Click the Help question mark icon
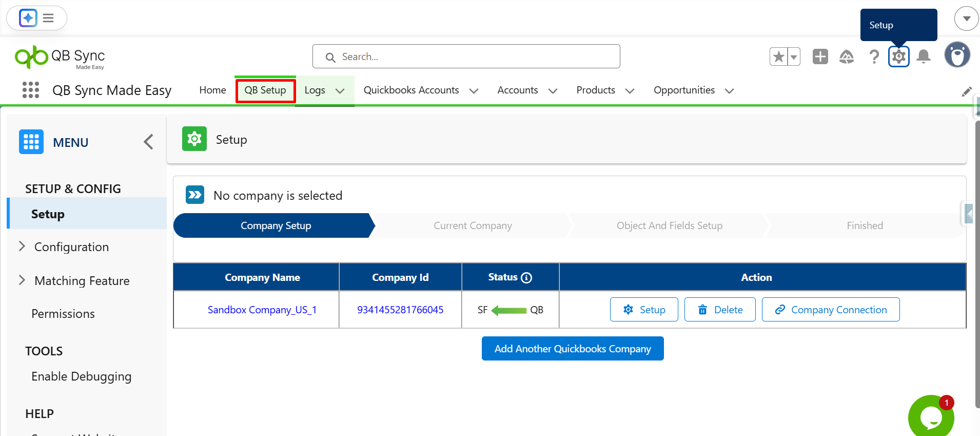980x436 pixels. 874,56
